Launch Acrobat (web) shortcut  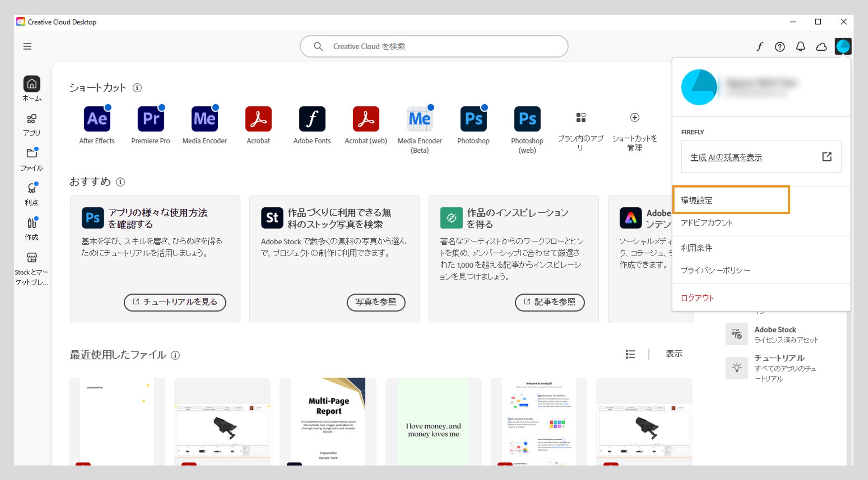pos(365,118)
